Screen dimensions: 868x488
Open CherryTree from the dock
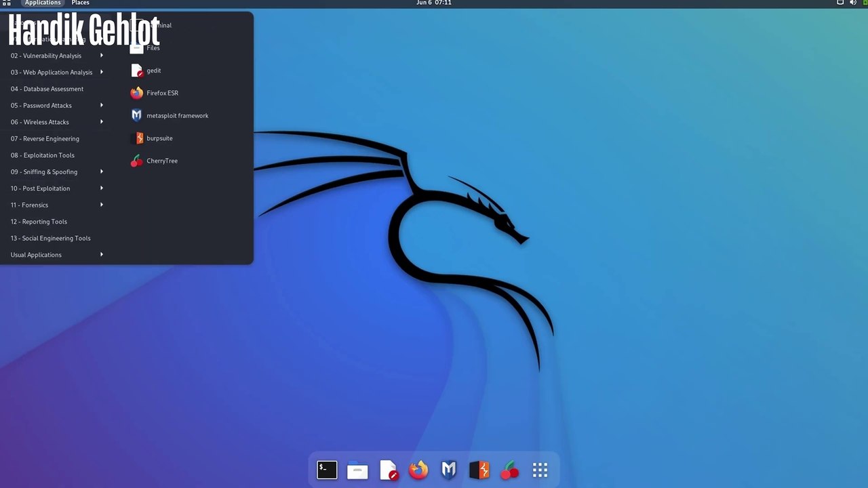tap(510, 470)
